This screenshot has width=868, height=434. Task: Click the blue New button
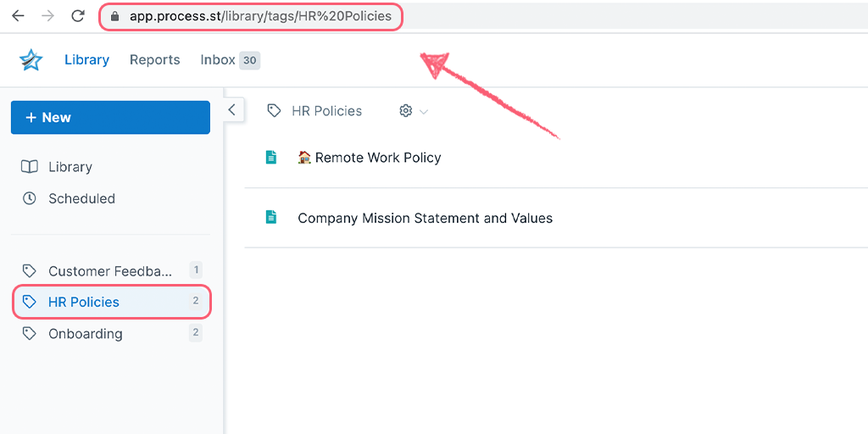click(111, 117)
